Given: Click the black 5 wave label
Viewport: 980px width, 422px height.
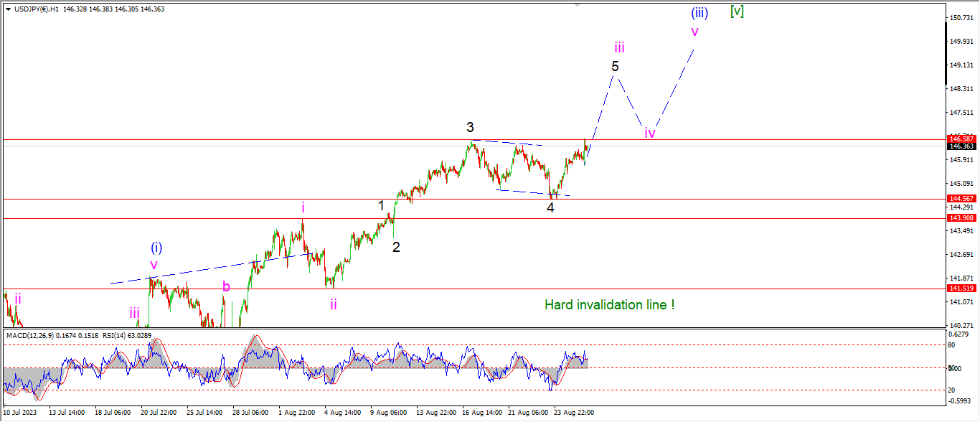Looking at the screenshot, I should coord(616,66).
